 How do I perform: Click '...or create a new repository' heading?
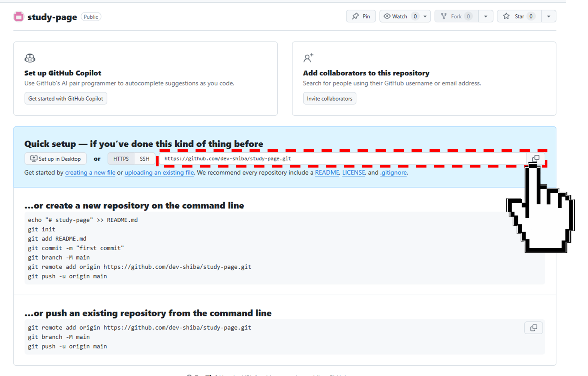(134, 206)
